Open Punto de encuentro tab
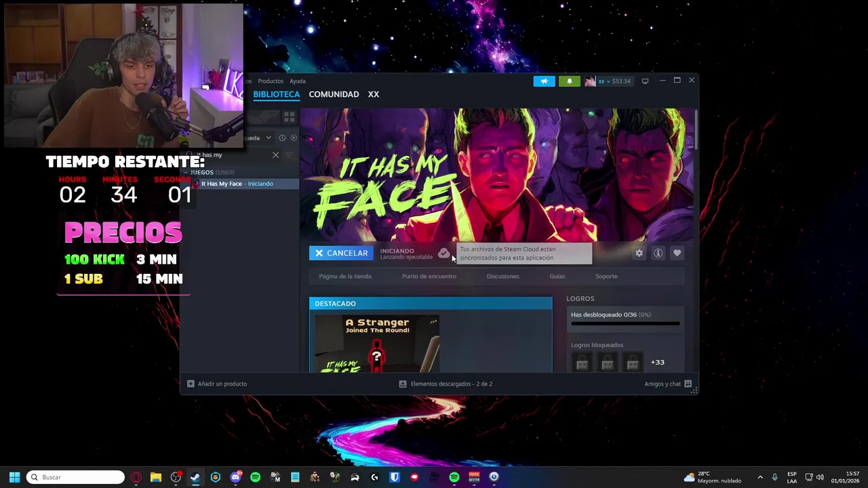This screenshot has width=868, height=488. [429, 277]
